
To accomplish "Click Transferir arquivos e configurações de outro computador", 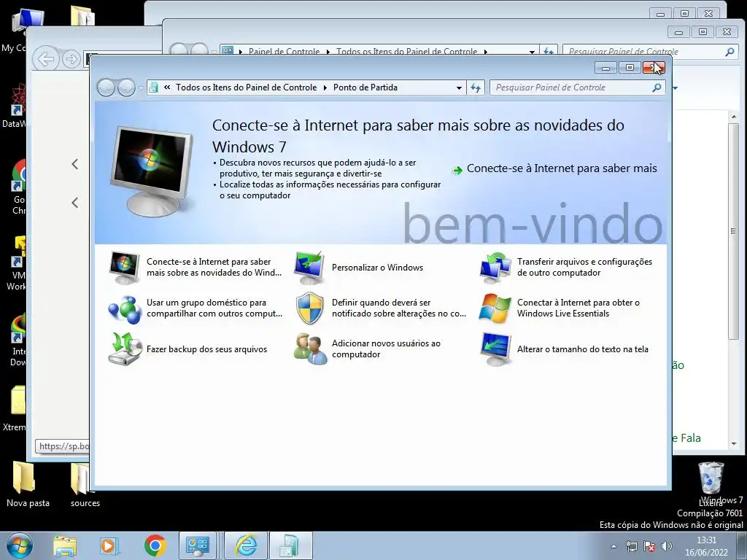I will point(584,267).
